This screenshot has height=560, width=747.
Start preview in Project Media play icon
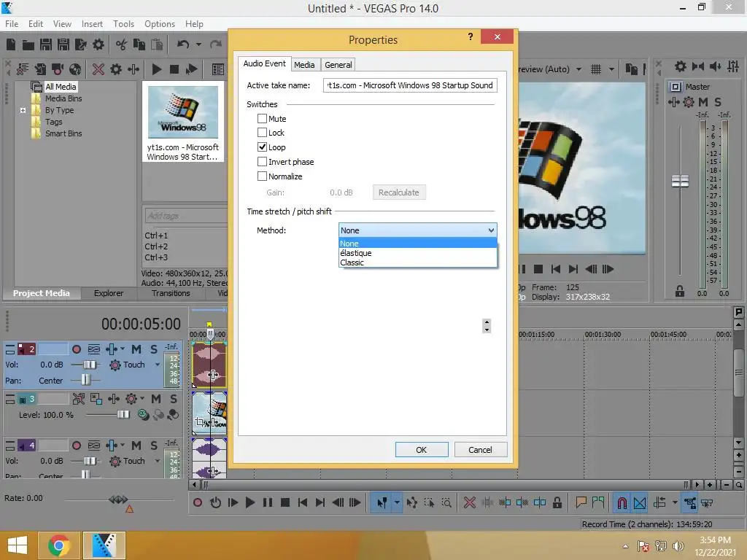coord(156,69)
